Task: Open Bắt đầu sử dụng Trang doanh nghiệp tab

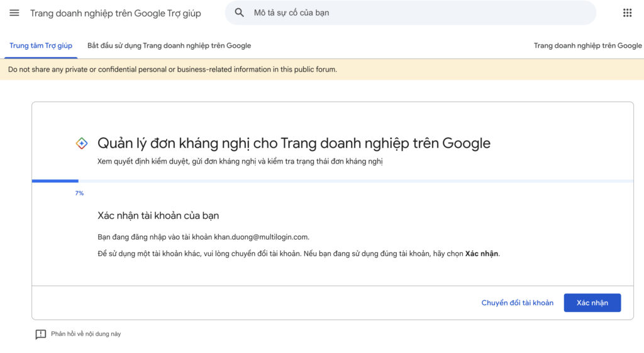Action: [x=169, y=45]
